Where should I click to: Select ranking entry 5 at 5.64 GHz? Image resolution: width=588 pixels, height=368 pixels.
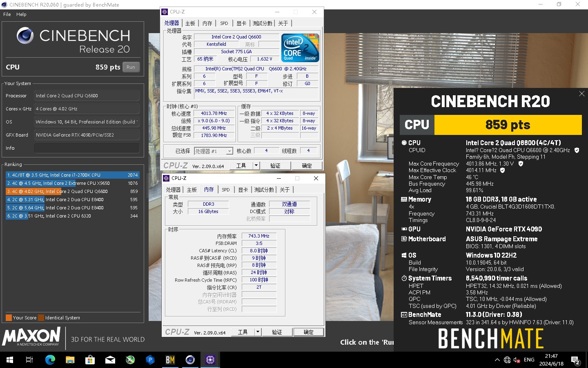(73, 208)
